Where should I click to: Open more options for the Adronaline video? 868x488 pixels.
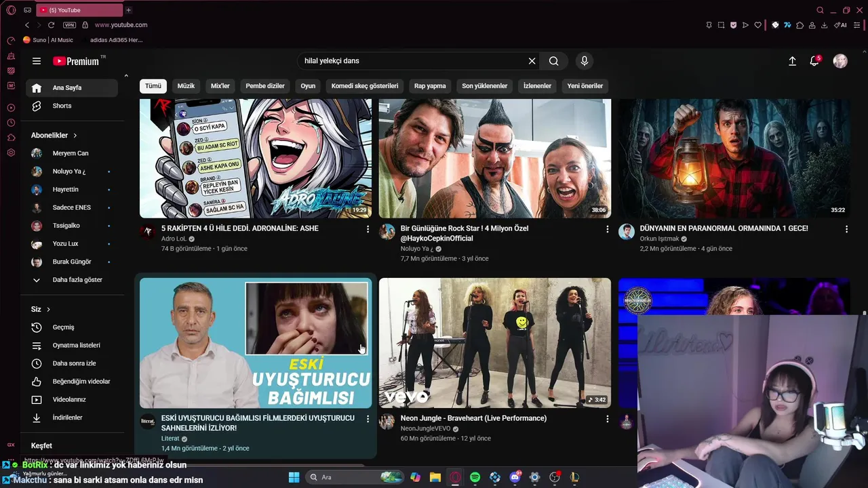click(368, 230)
